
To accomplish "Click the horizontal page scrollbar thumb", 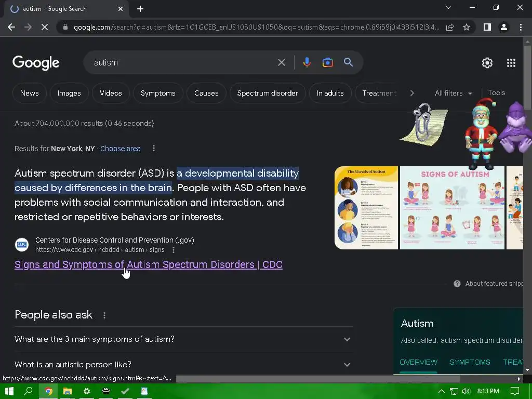I will tap(318, 379).
